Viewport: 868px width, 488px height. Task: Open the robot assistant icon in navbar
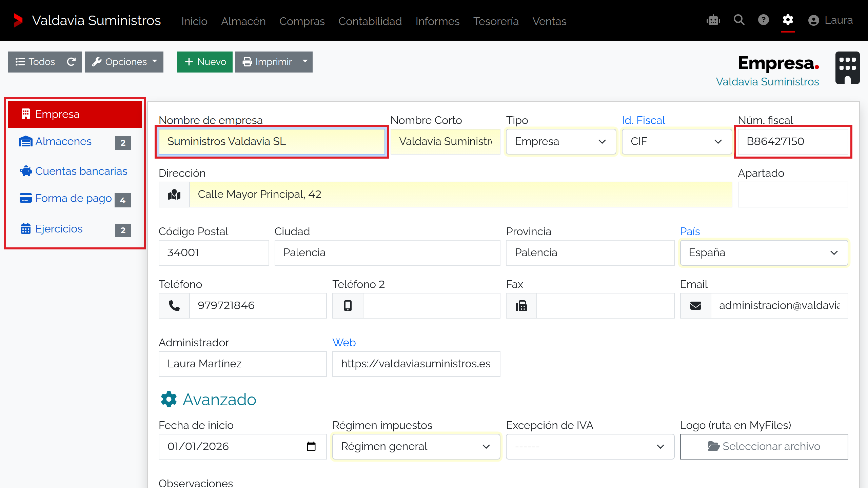click(x=713, y=20)
